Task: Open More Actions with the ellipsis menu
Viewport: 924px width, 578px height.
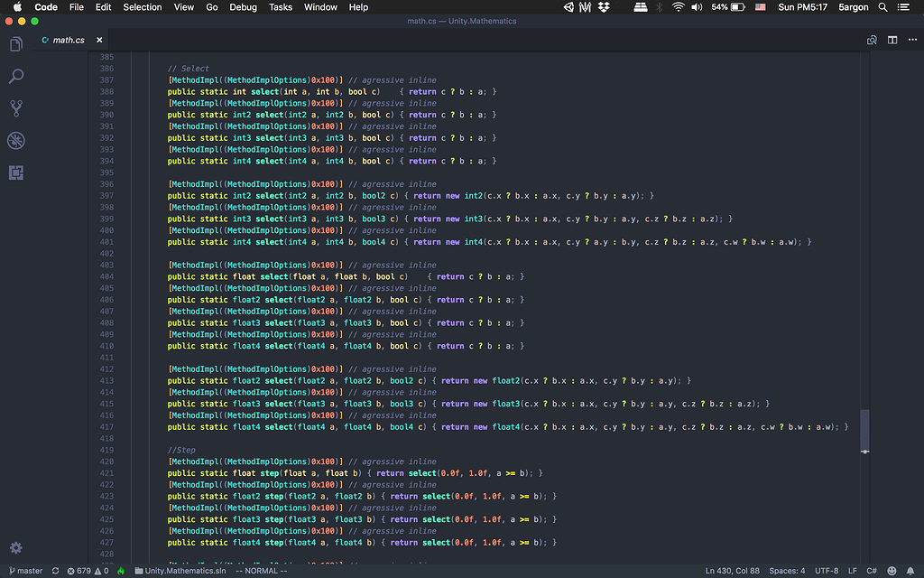Action: click(x=913, y=40)
